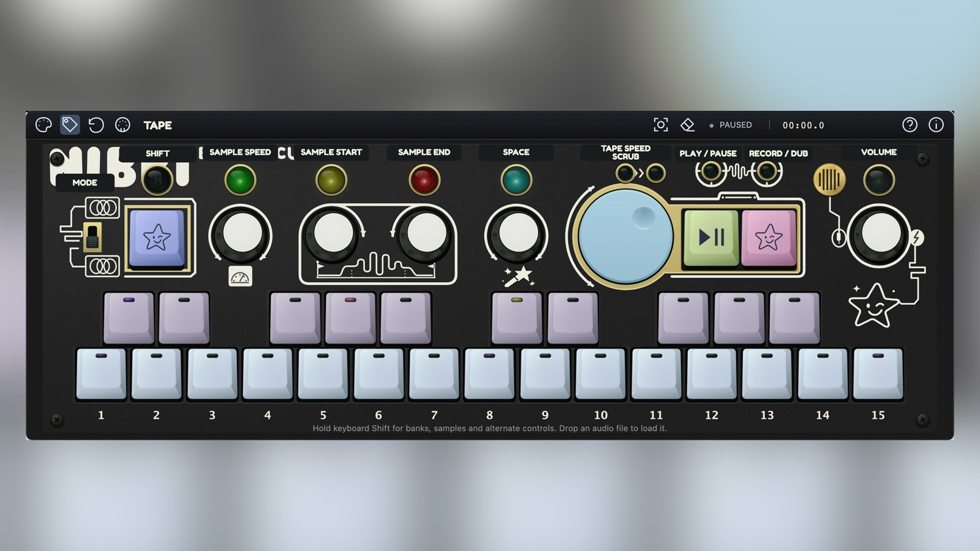Click the Sample Start knob
This screenshot has height=551, width=980.
pos(334,234)
